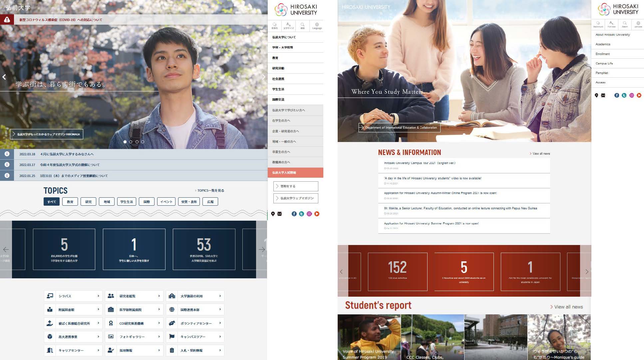Open TOPICS一覧を見る link
Image resolution: width=644 pixels, height=360 pixels.
pyautogui.click(x=209, y=191)
